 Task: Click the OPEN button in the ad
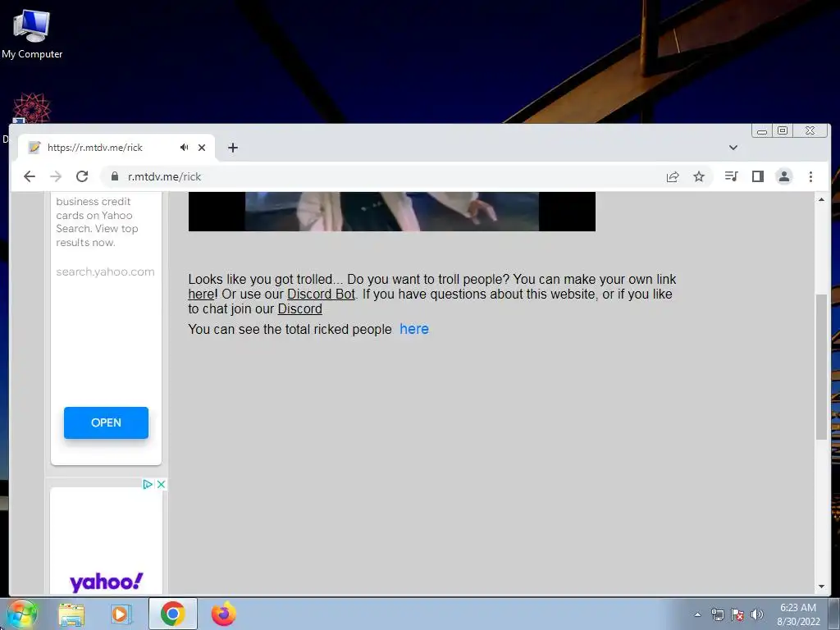106,422
